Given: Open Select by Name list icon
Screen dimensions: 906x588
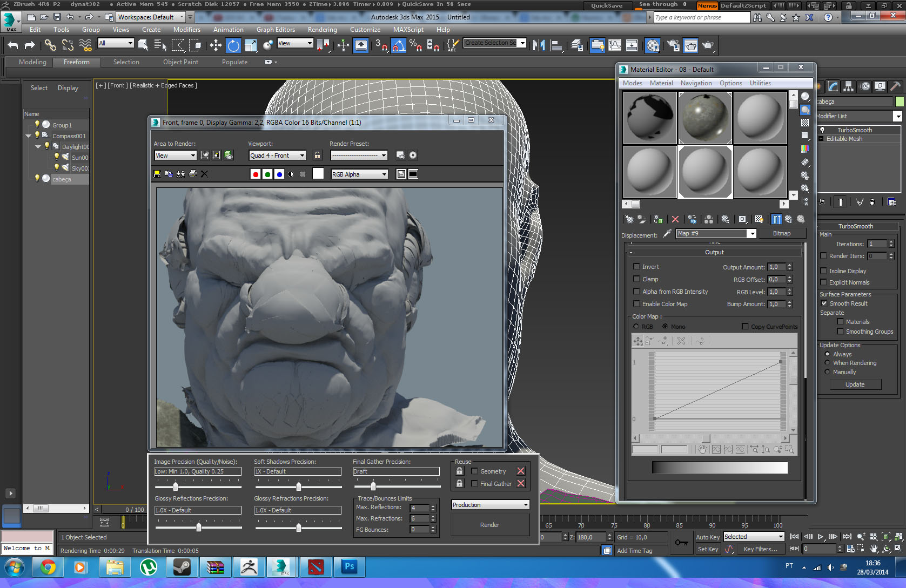Looking at the screenshot, I should [x=160, y=45].
